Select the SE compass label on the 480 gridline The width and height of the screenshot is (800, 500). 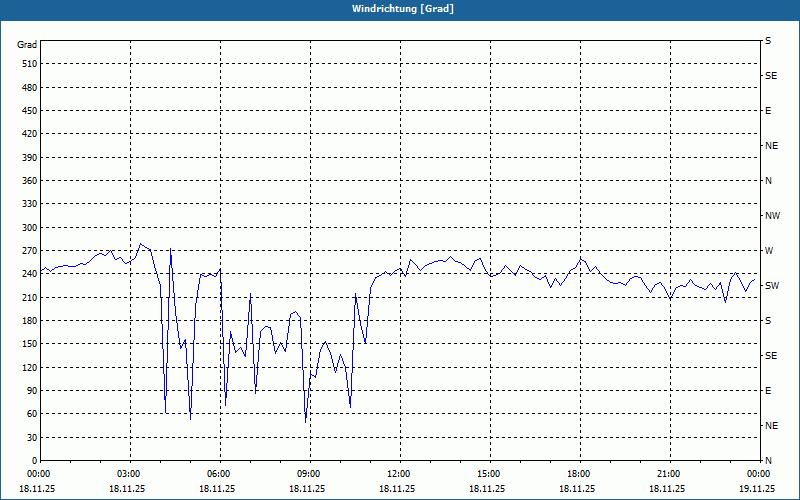click(771, 76)
